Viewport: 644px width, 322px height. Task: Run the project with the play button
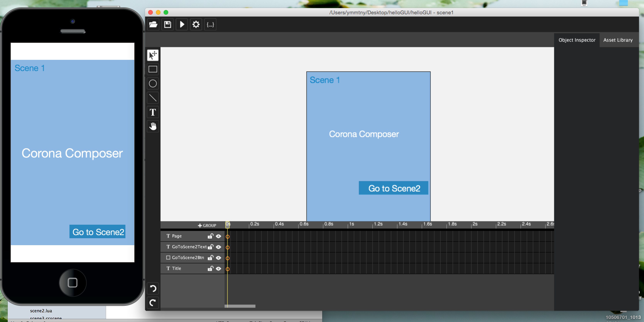pos(182,25)
